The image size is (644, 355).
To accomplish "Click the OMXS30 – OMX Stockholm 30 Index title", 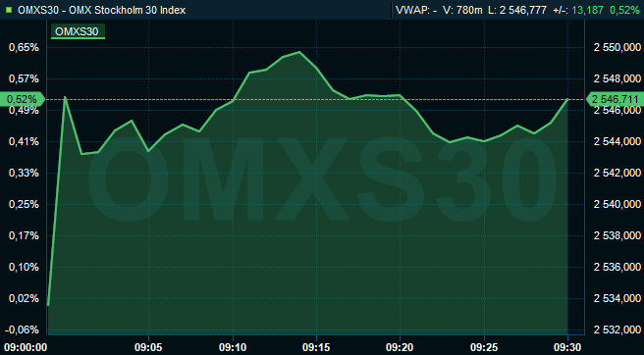I will pos(101,10).
